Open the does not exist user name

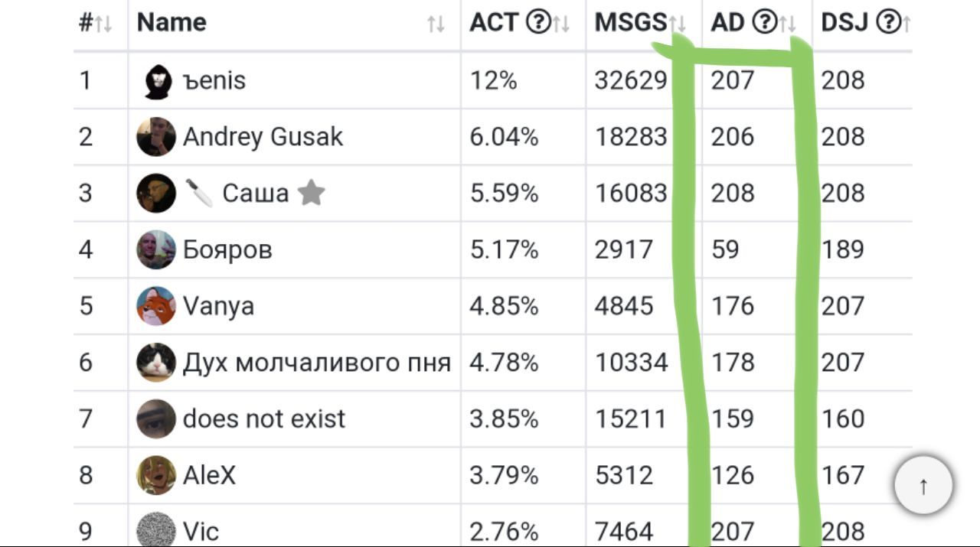click(264, 419)
